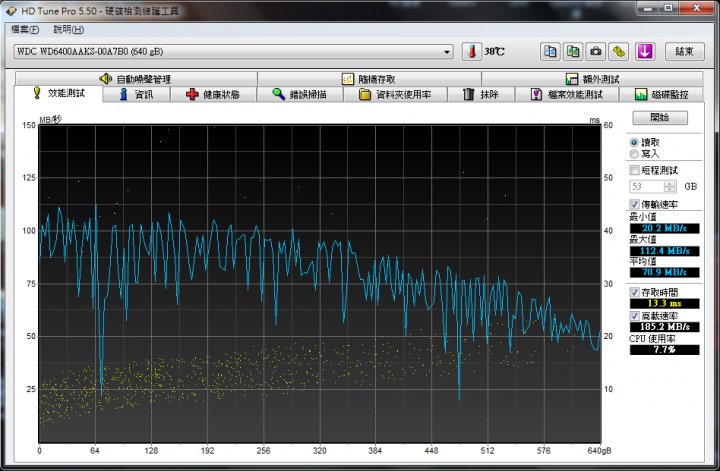Screen dimensions: 720x471
Task: Select the 讀取 read radio button
Action: [634, 143]
